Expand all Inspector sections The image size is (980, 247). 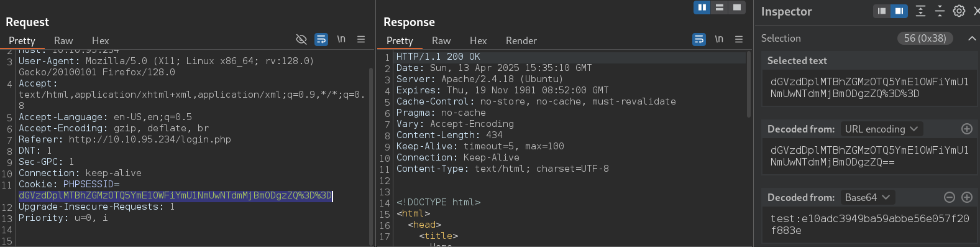921,11
